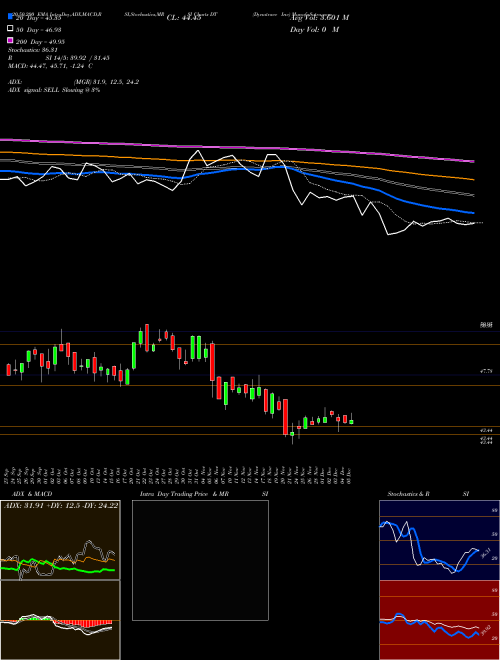
Task: Click the 'Stochastics & R' panel title
Action: tap(408, 494)
